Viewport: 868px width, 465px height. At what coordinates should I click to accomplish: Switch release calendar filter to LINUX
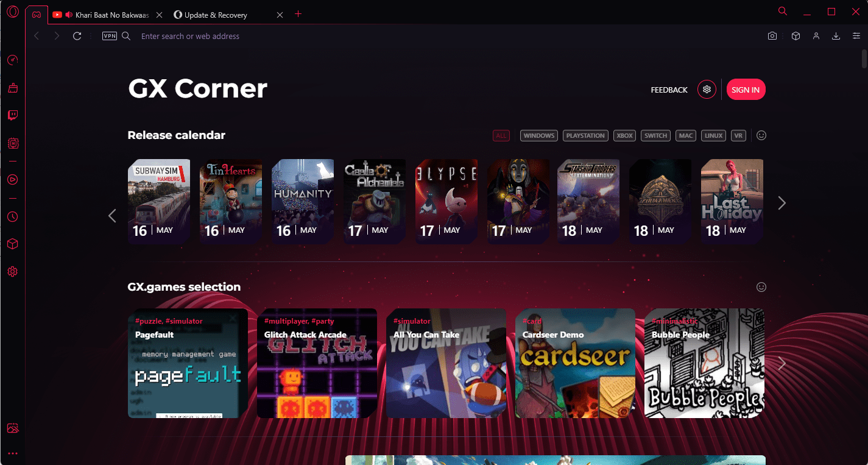tap(713, 135)
